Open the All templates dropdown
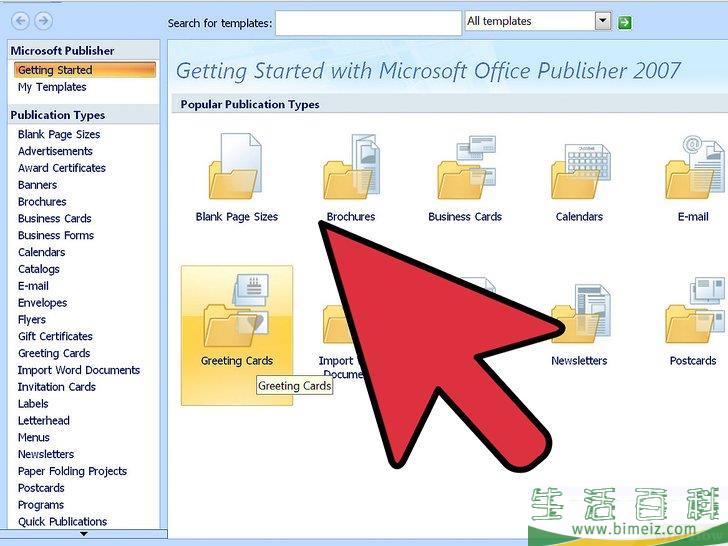728x546 pixels. [603, 21]
